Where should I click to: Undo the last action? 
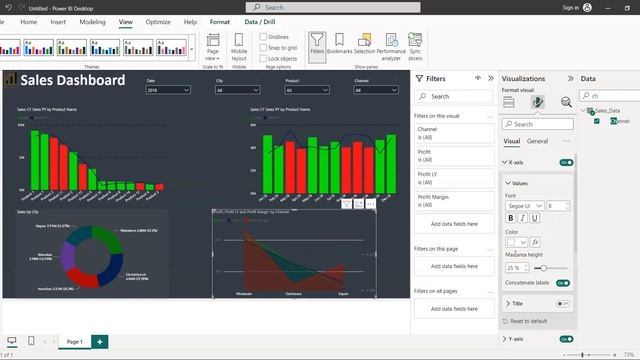9,8
